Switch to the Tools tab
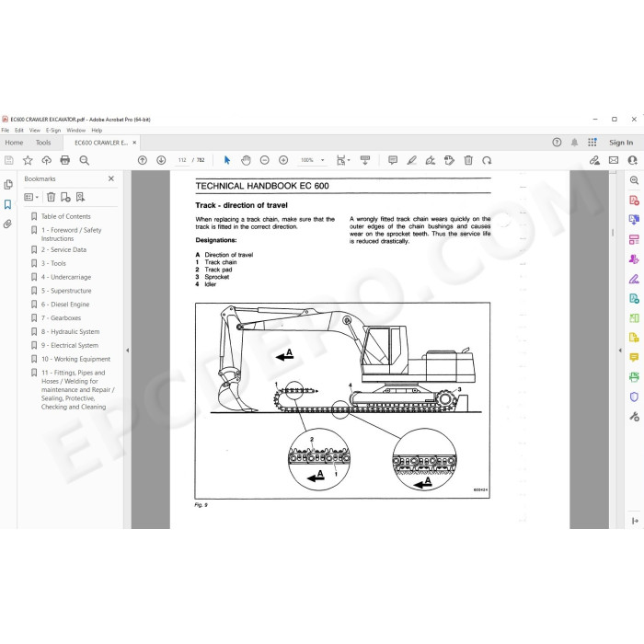 pyautogui.click(x=43, y=143)
